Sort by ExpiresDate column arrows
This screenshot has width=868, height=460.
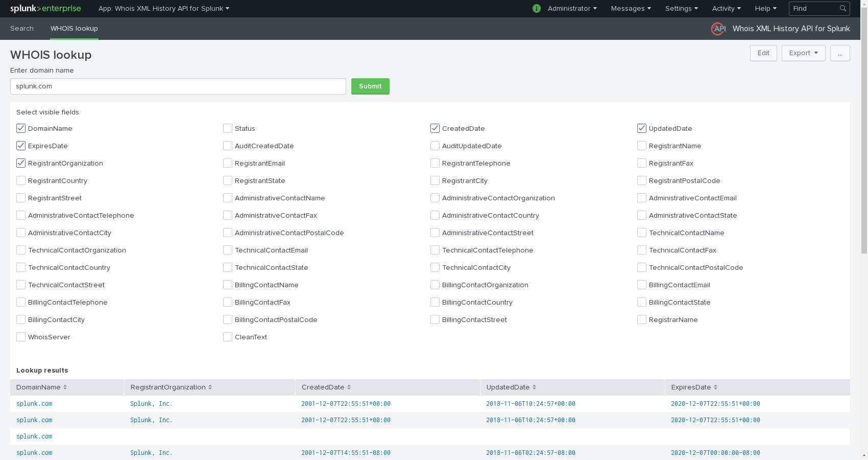(x=715, y=387)
